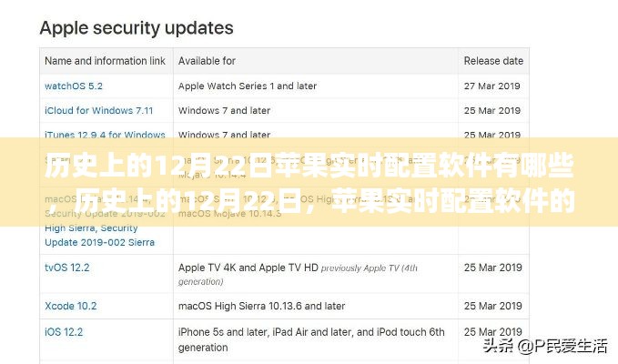Open the iTunes 12.9.4 for Windows link
This screenshot has width=618, height=364.
tap(105, 135)
